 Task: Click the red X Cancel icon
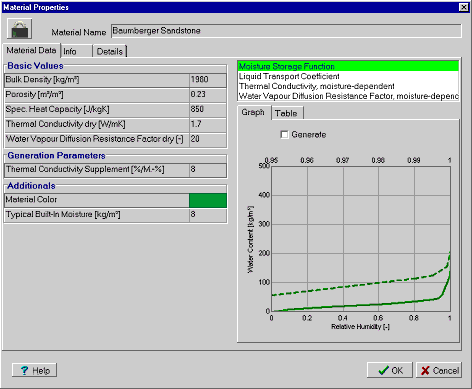coord(425,371)
